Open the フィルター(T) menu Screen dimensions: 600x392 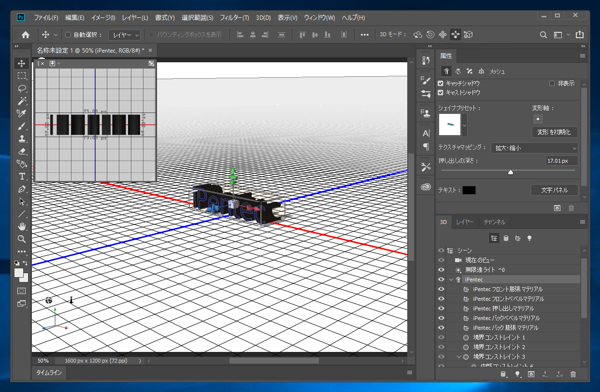[234, 18]
